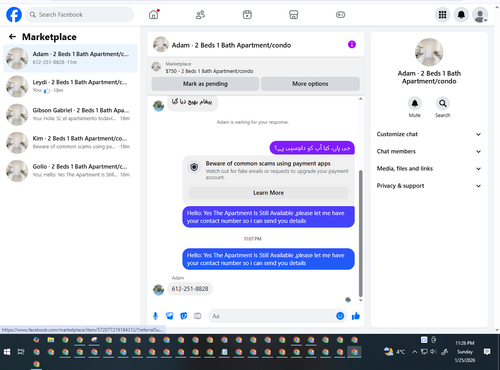
Task: Click the purple Urdu message bubble
Action: [312, 148]
